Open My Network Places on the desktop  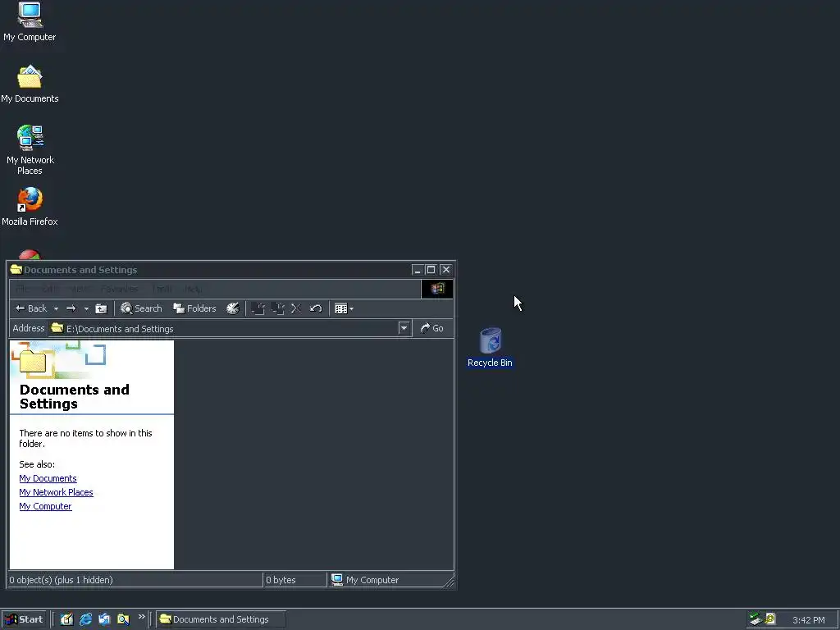point(30,150)
